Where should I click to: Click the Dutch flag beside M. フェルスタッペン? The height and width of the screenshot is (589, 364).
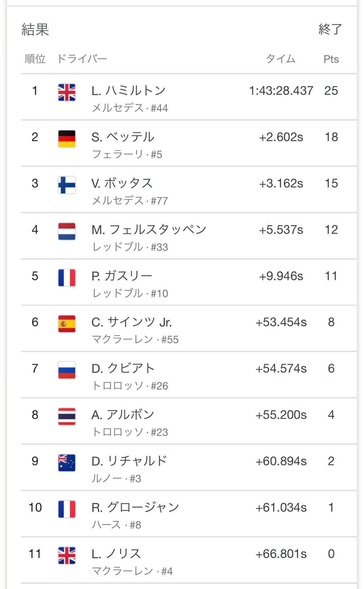coord(67,231)
